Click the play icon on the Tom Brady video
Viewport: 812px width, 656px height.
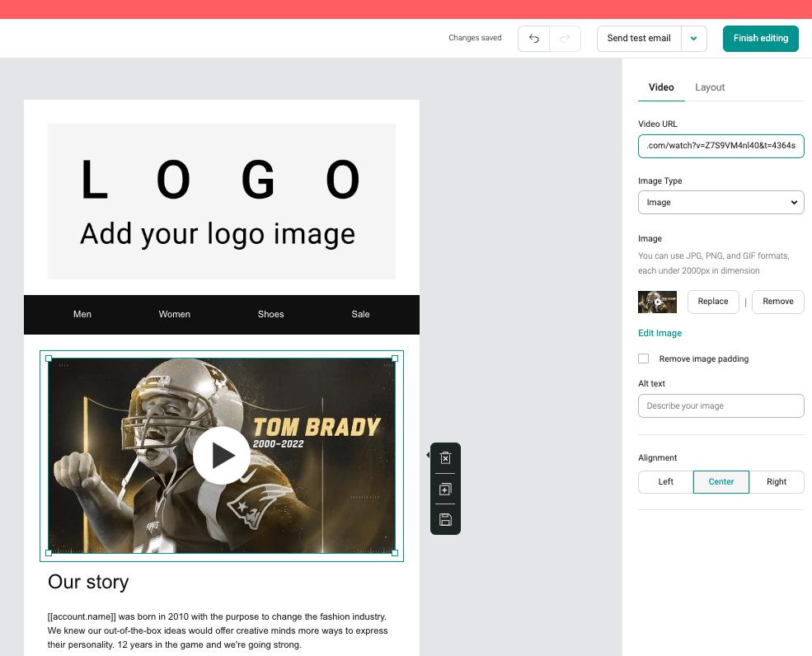click(222, 455)
